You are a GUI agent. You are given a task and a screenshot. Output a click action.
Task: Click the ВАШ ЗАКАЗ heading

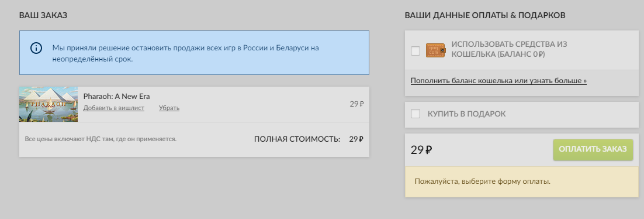pyautogui.click(x=43, y=16)
